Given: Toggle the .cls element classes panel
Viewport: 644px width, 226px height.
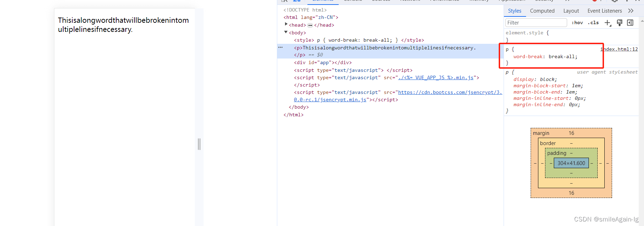Looking at the screenshot, I should click(593, 23).
